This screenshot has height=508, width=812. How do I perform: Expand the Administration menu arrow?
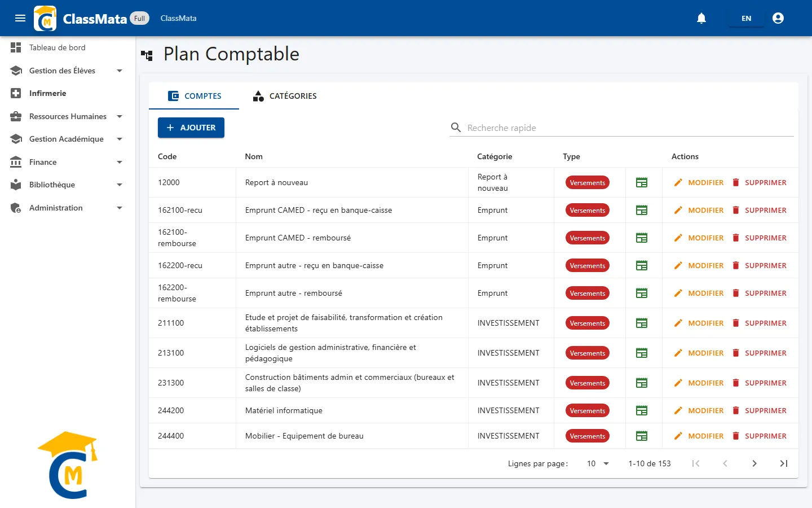[120, 208]
